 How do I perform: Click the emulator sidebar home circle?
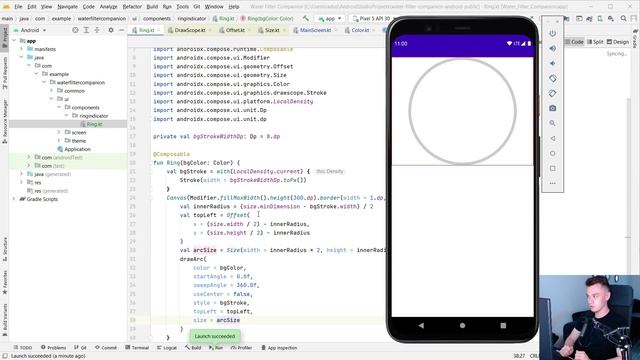[x=552, y=153]
